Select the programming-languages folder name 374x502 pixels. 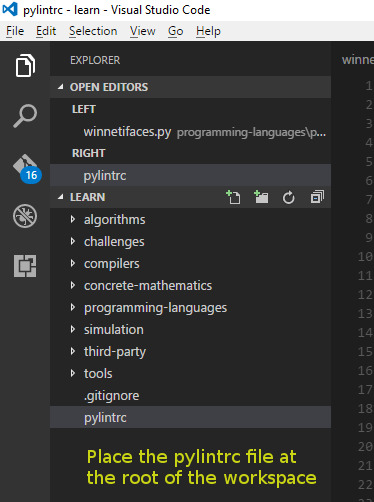point(155,308)
